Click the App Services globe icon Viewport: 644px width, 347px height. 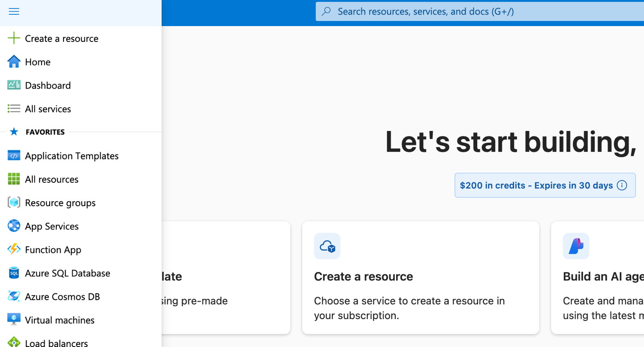click(14, 226)
